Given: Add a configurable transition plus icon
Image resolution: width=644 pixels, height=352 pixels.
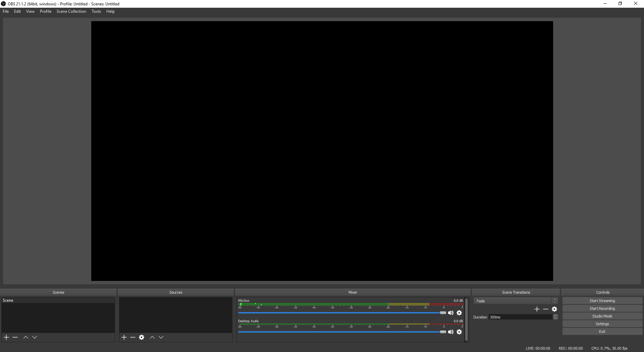Looking at the screenshot, I should click(537, 309).
